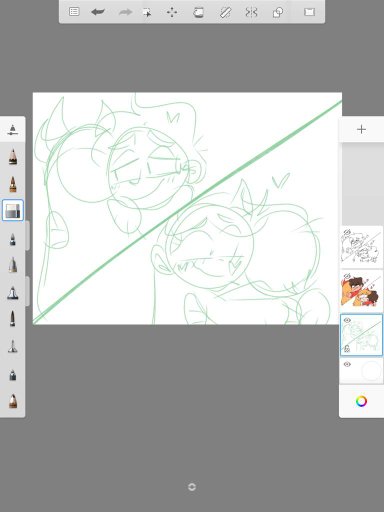The width and height of the screenshot is (384, 512).
Task: Select the colored characters layer thumbnail
Action: click(361, 291)
